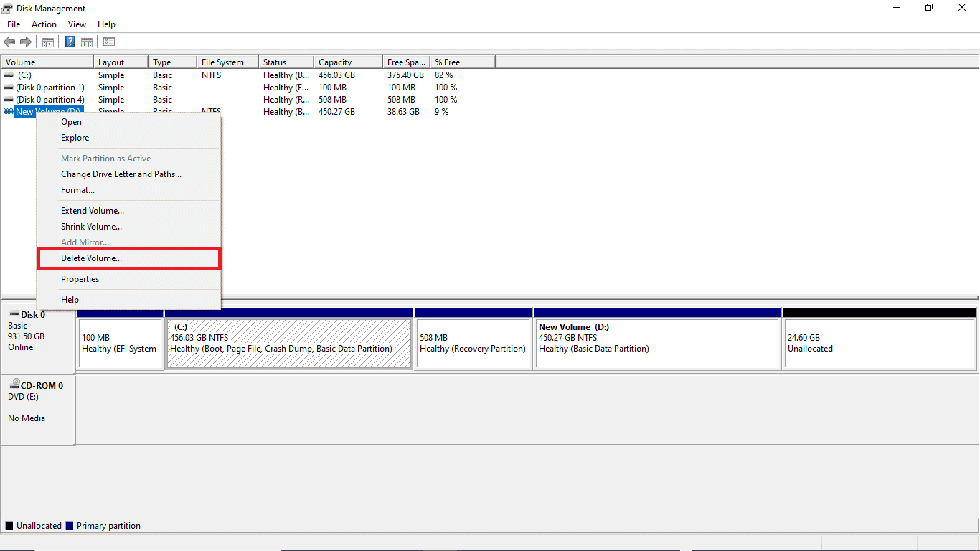Click the 82 % free cell
Screen dimensions: 980x551
[443, 75]
